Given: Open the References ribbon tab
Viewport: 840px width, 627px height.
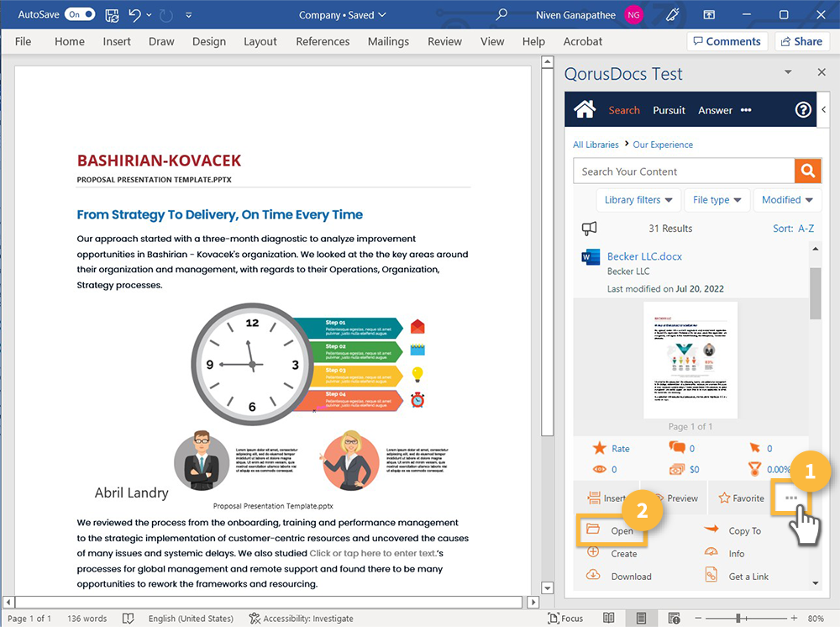Looking at the screenshot, I should click(323, 41).
